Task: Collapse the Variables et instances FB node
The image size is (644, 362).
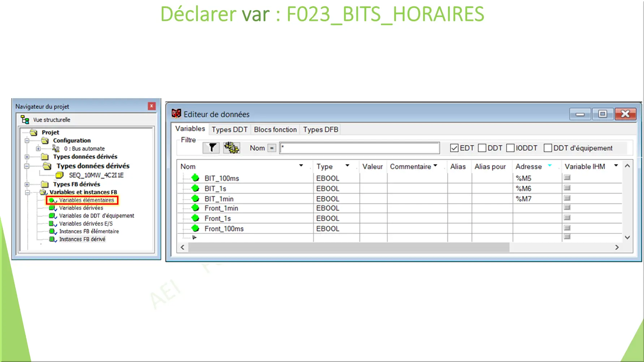Action: (28, 192)
